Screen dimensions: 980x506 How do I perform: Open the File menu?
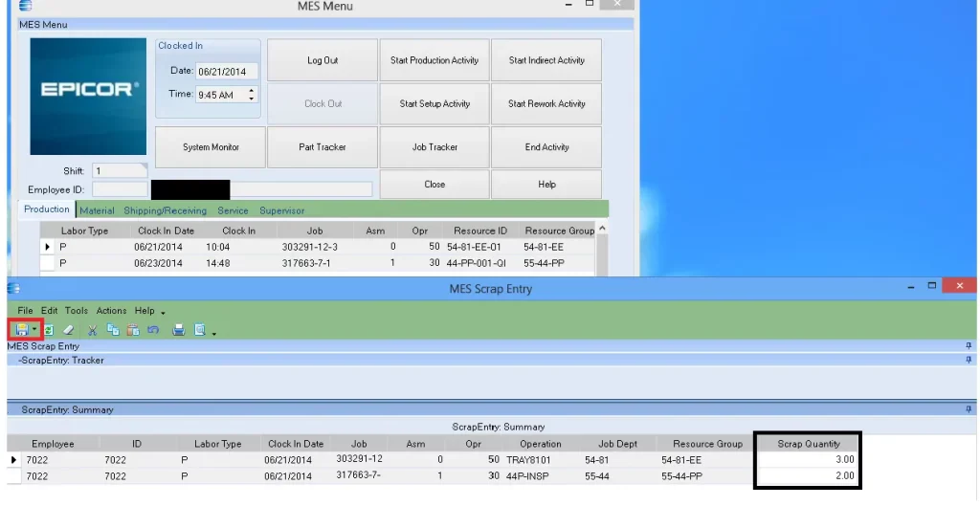point(25,311)
